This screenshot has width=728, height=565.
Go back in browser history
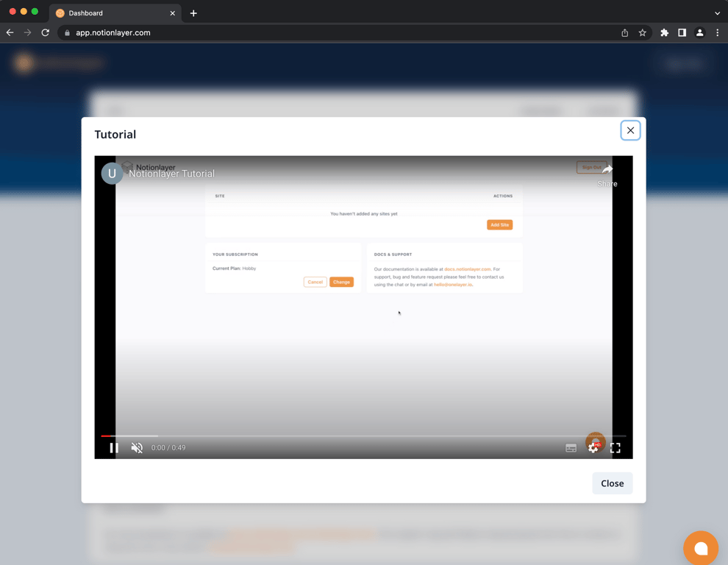click(10, 32)
